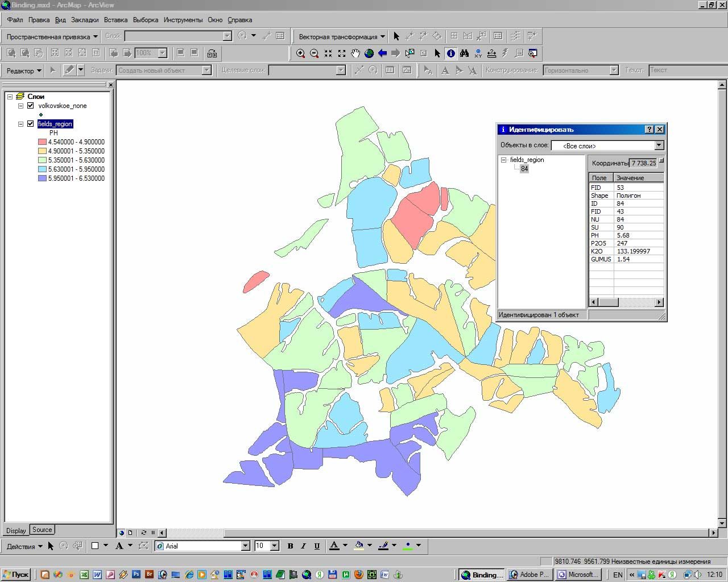Select the Measure tool

click(x=491, y=53)
